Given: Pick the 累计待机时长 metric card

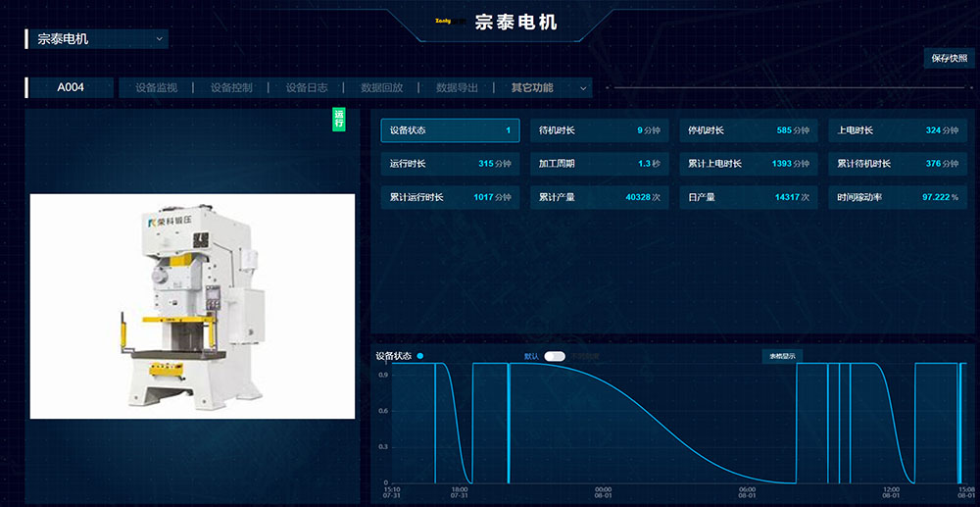Looking at the screenshot, I should click(x=898, y=164).
